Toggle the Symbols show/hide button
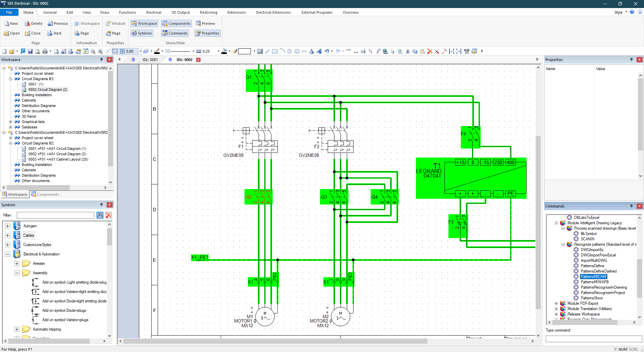Screen dimensions: 644x352 [x=142, y=33]
